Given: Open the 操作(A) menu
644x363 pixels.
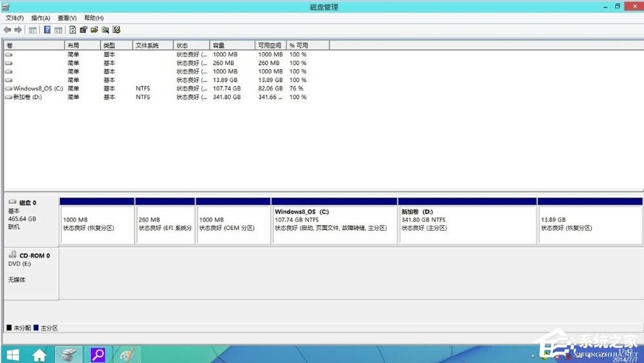Looking at the screenshot, I should pyautogui.click(x=41, y=18).
